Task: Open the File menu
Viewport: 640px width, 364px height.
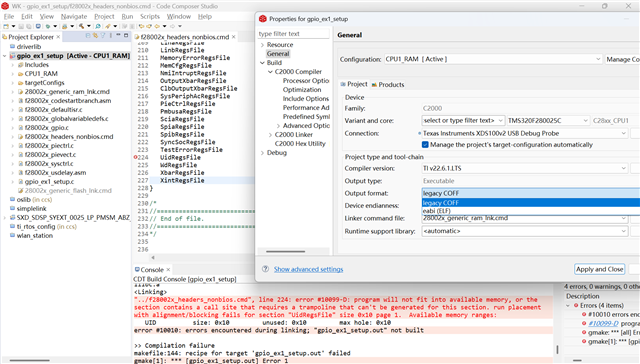Action: [x=9, y=16]
